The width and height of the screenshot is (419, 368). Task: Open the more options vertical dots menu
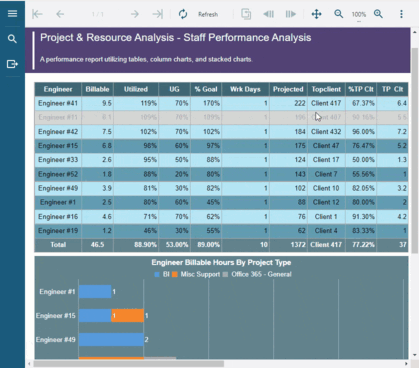401,14
